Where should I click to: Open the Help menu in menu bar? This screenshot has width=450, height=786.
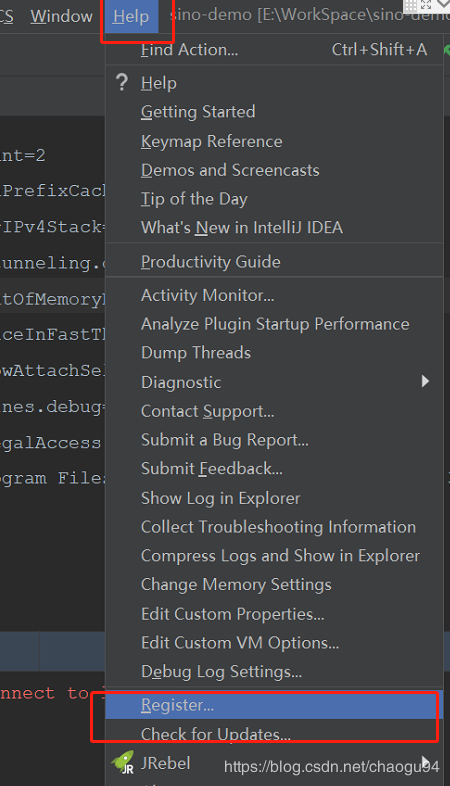coord(131,16)
